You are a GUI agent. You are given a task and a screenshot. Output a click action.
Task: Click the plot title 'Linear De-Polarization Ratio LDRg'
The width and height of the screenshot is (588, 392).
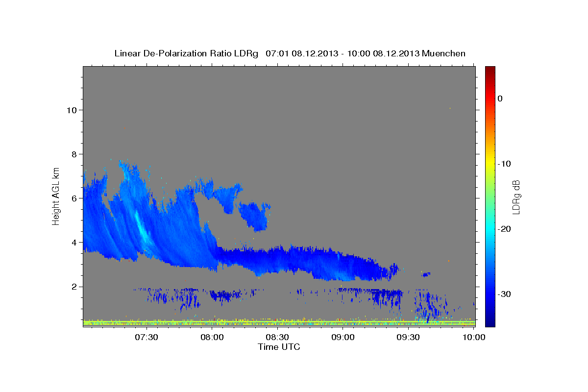coord(186,53)
